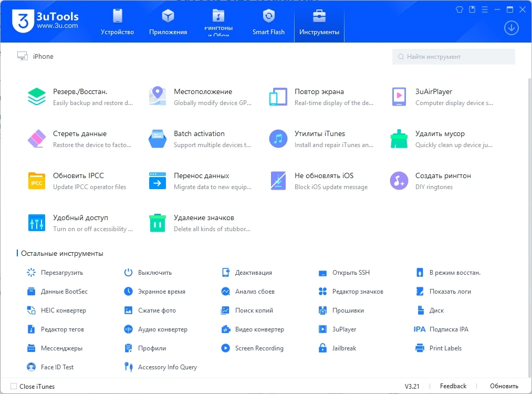Click the www.3u.com text in the header

pos(57,26)
